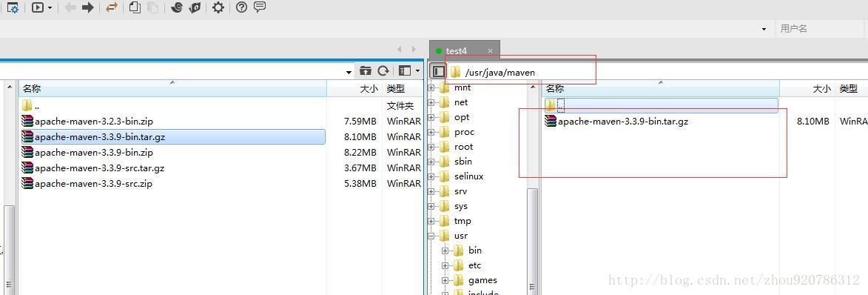Open session properties icon with blue gear

point(12,7)
